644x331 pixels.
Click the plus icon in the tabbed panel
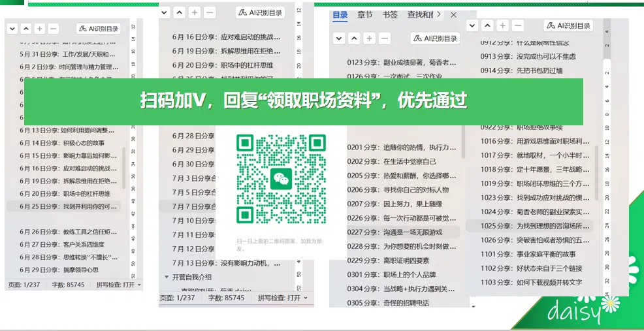point(369,39)
